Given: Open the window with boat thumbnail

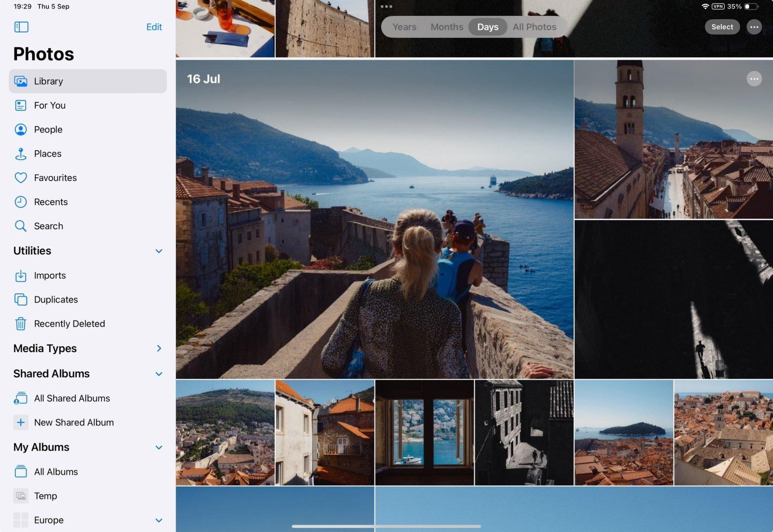Looking at the screenshot, I should [424, 432].
